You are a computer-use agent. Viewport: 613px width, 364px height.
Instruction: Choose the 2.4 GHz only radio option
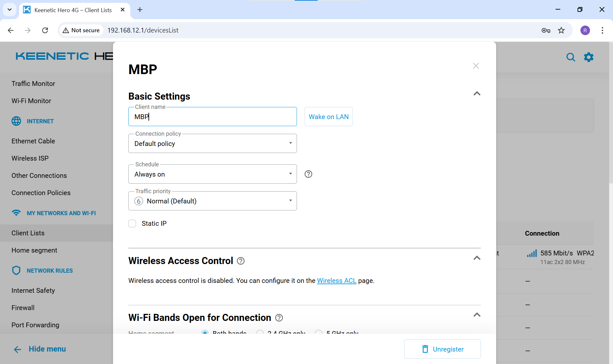pyautogui.click(x=260, y=332)
